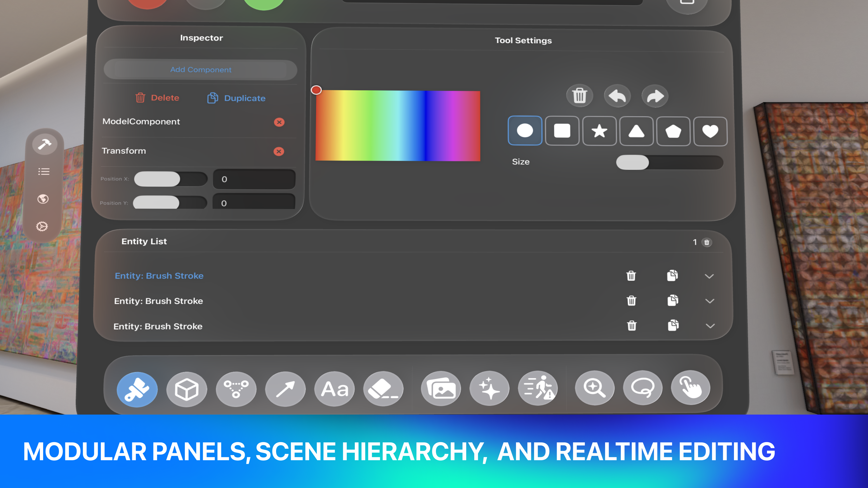The image size is (868, 488).
Task: Click the zoom magnifier tool
Action: [x=594, y=388]
